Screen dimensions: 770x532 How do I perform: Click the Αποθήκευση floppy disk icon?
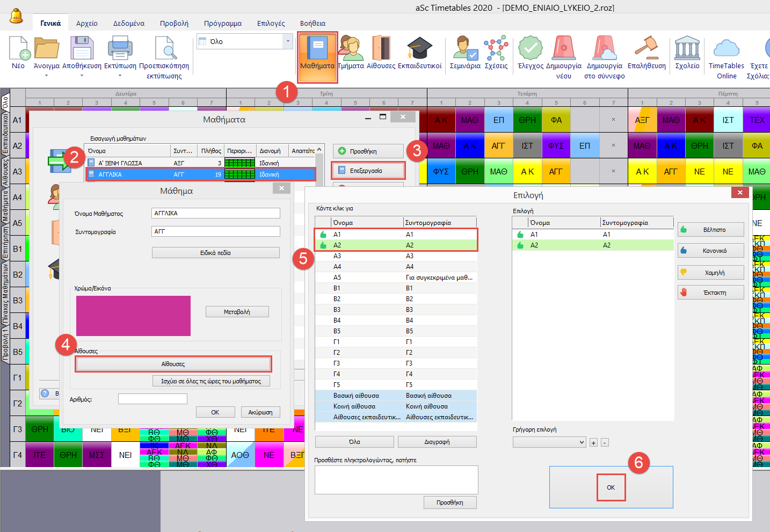82,52
